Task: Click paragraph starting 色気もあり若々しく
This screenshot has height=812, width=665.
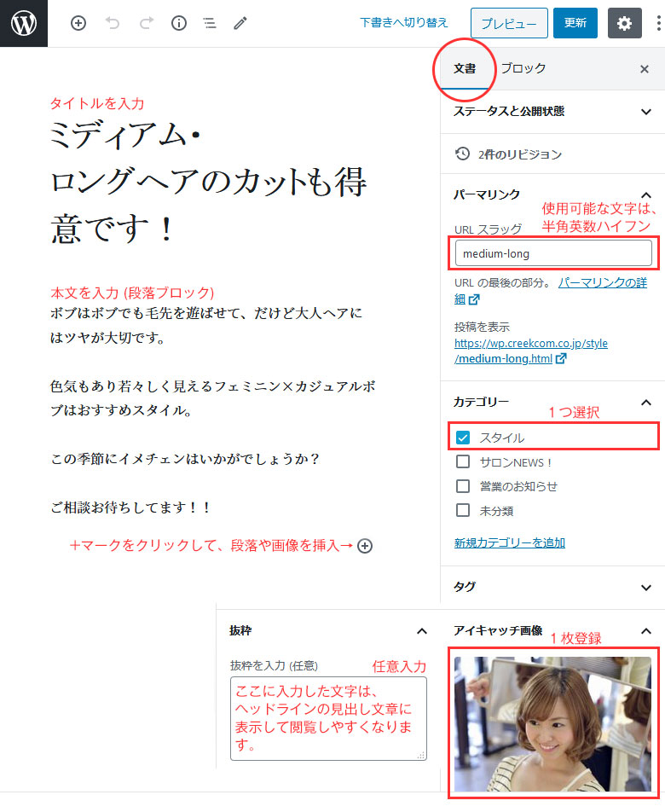Action: [x=212, y=398]
